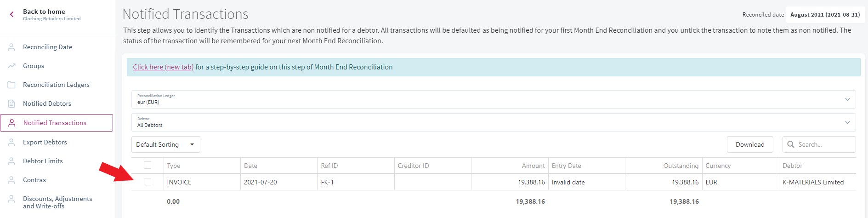This screenshot has width=868, height=218.
Task: Tick the select-all checkbox in table header
Action: (x=148, y=165)
